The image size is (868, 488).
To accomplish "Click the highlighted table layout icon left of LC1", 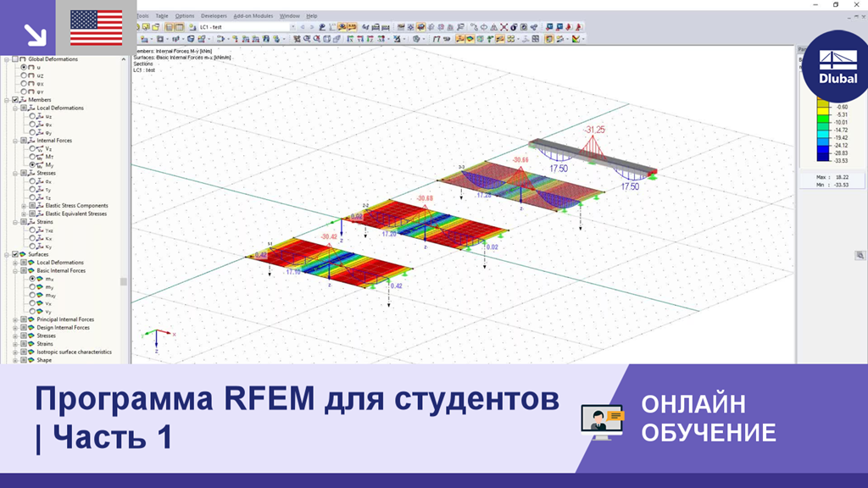I will point(180,27).
